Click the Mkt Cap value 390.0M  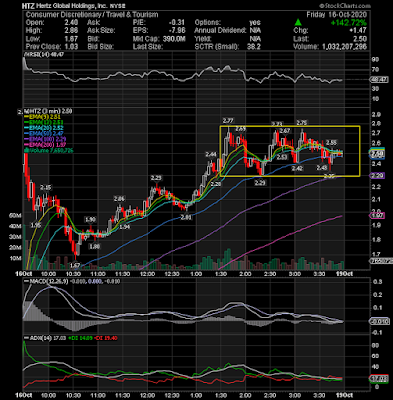174,39
